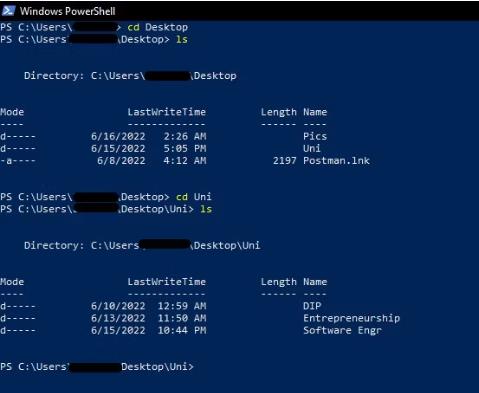
Task: Click the Directory path ending in Desktop\Uni
Action: tap(142, 246)
